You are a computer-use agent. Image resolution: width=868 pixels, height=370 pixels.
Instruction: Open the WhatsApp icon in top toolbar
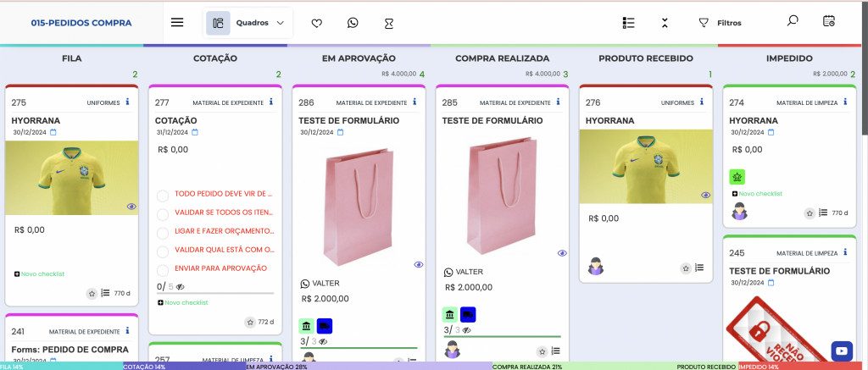[x=353, y=24]
